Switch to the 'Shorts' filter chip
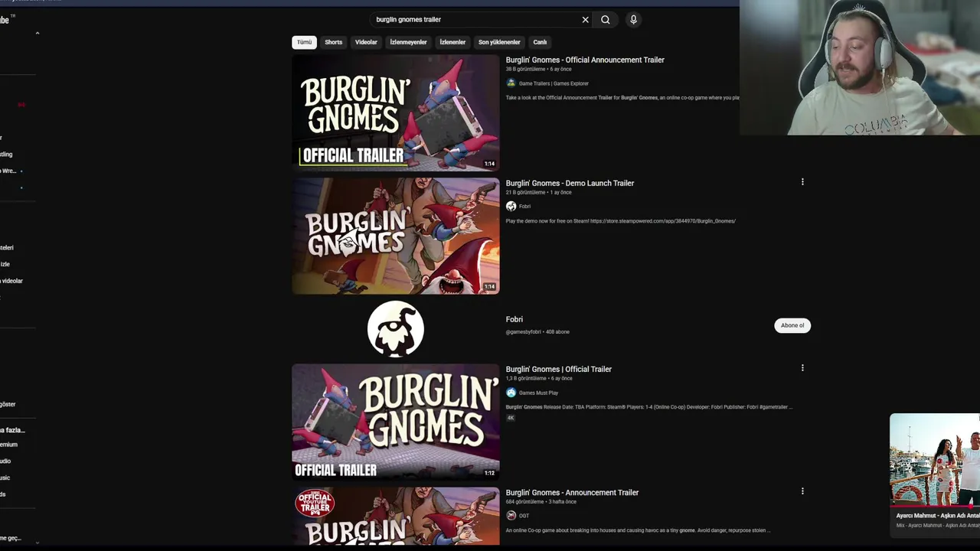Viewport: 980px width, 551px height. 333,42
